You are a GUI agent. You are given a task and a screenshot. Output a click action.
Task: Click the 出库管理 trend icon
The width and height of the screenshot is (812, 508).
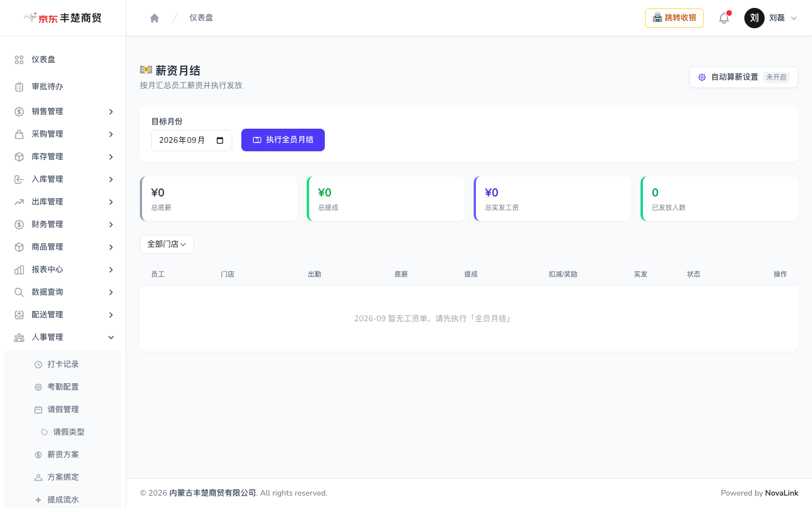pos(19,202)
